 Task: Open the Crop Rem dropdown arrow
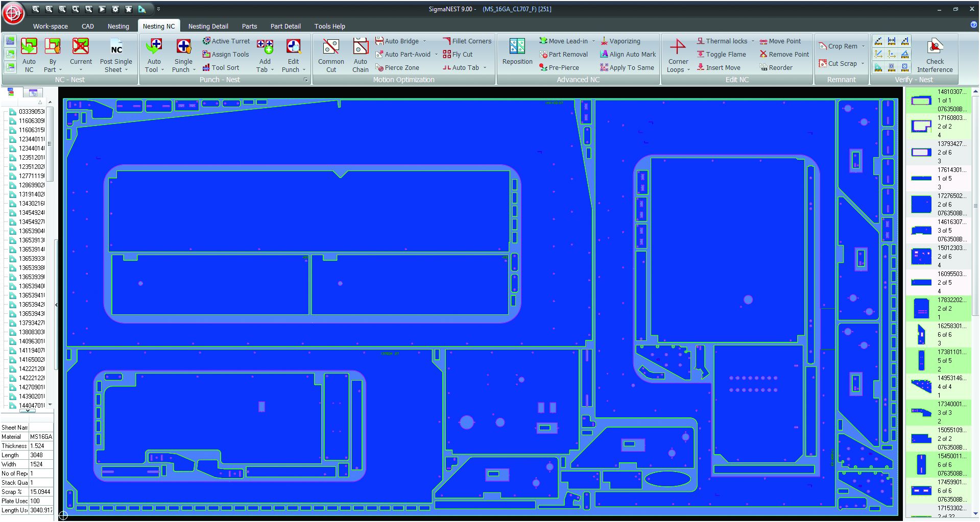click(863, 46)
